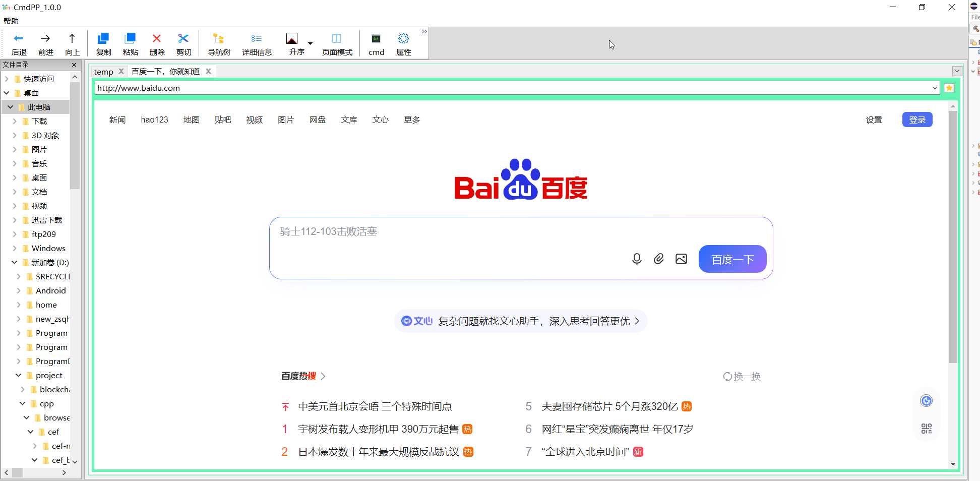Click the 复制 copy icon
Image resolution: width=980 pixels, height=481 pixels.
click(103, 39)
